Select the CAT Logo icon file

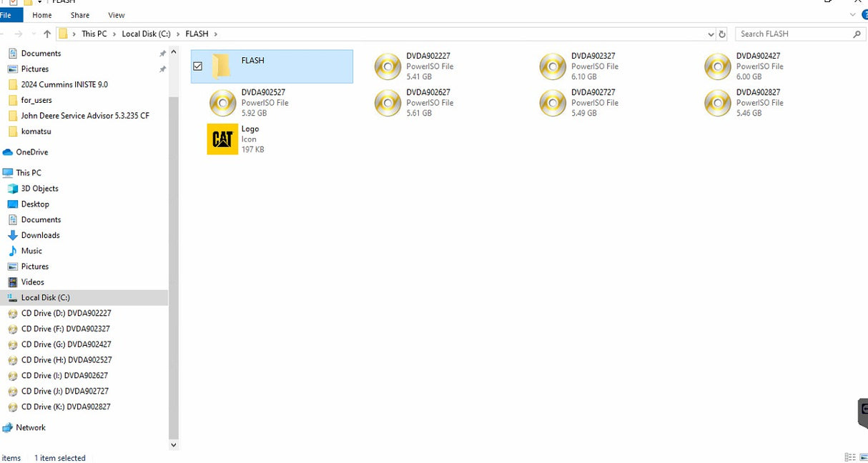[222, 139]
